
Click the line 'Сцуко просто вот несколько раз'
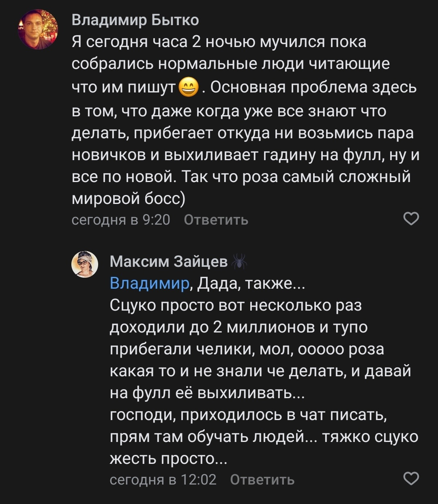tap(235, 305)
